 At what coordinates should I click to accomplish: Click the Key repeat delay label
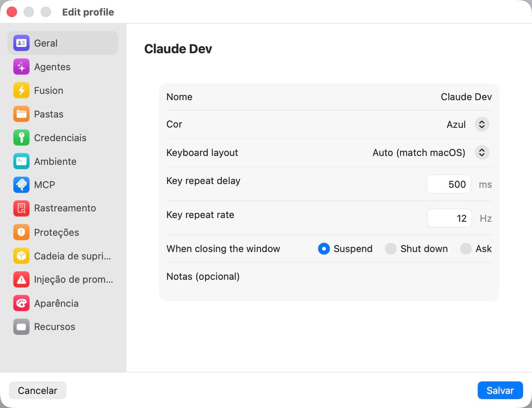[203, 181]
